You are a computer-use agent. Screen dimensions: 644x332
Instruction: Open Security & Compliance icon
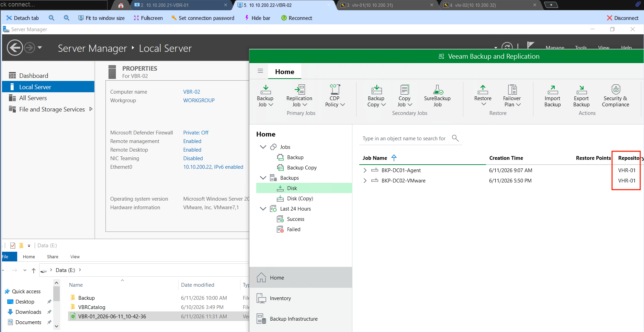616,90
